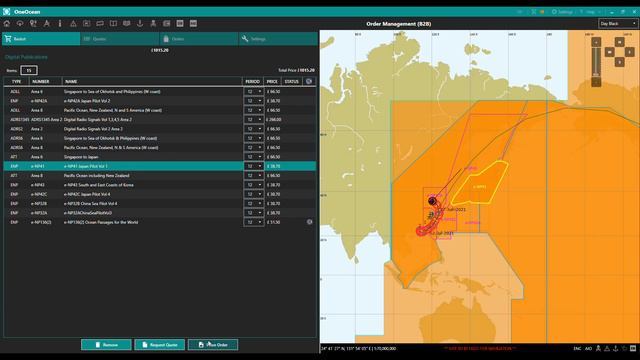Zoom out with map minus button
The width and height of the screenshot is (640, 360).
point(596,82)
